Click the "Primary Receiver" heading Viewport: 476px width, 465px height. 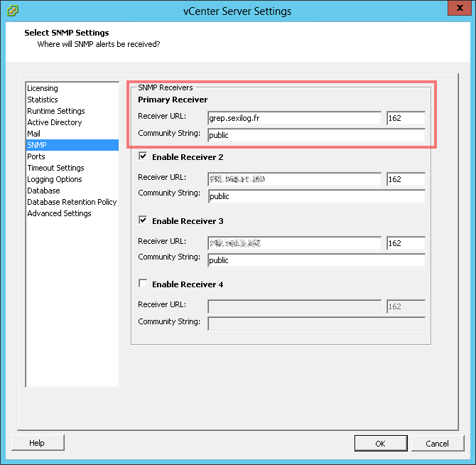click(x=173, y=100)
